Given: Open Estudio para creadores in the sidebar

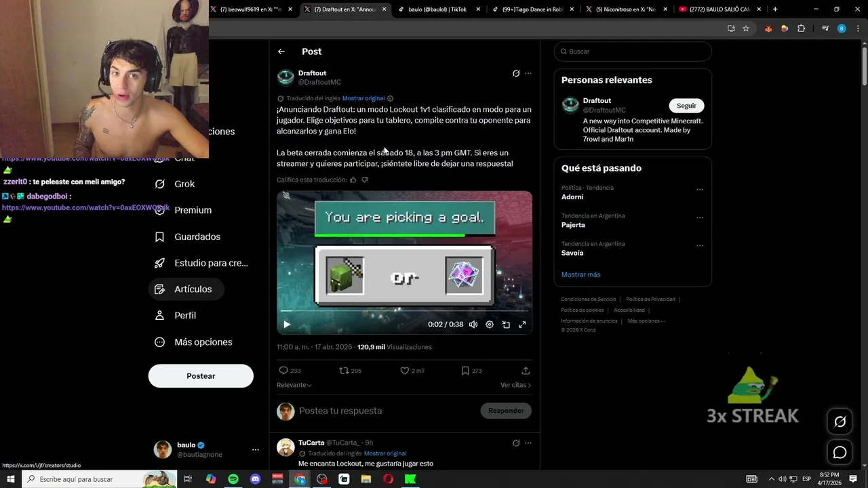Looking at the screenshot, I should 201,263.
